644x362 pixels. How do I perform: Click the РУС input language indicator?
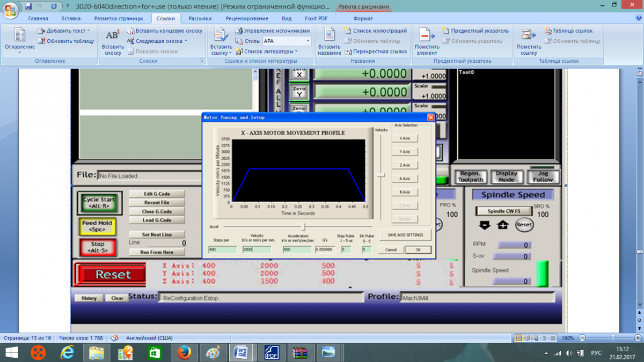(596, 353)
